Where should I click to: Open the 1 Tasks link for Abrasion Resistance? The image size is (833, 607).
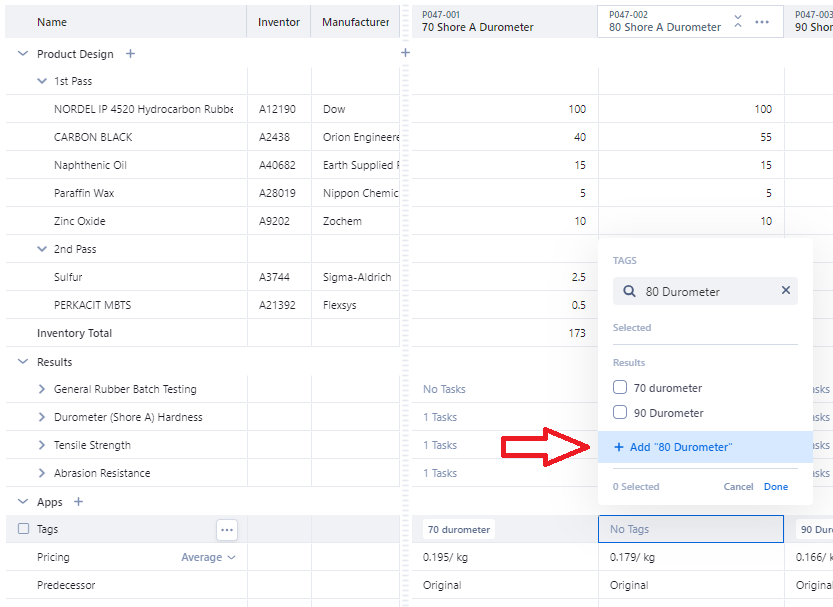tap(440, 473)
